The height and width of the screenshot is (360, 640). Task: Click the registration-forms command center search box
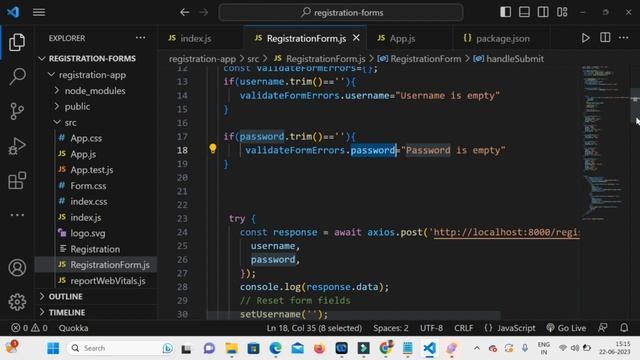point(341,12)
